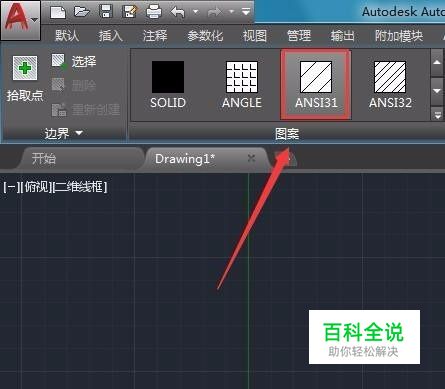
Task: Click the pattern gallery scroll down arrow
Action: [x=437, y=91]
